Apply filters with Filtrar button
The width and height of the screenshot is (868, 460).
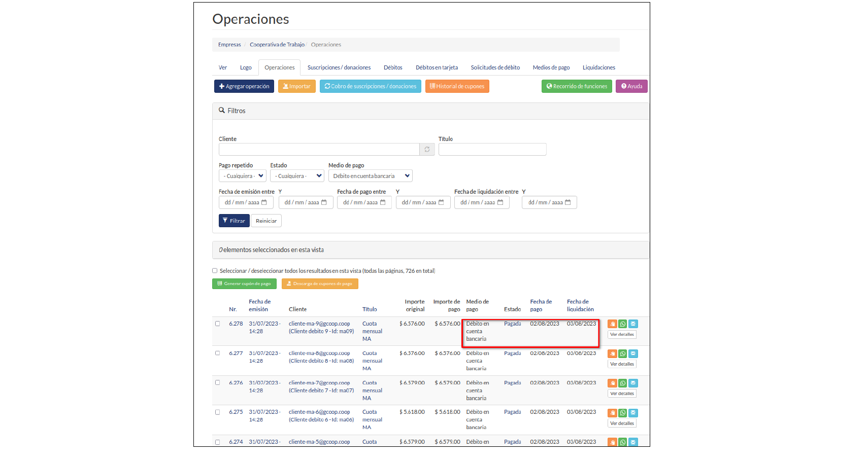click(234, 221)
